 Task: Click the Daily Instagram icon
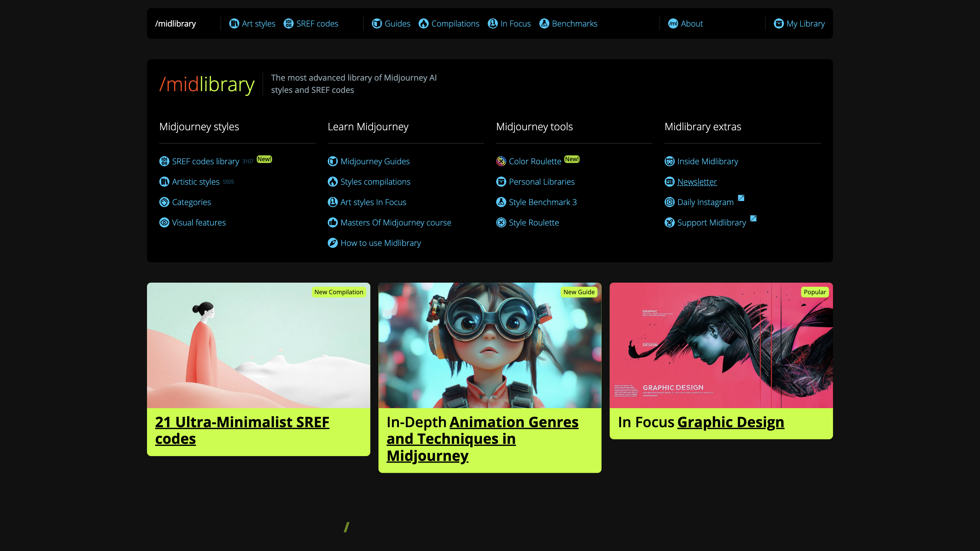coord(669,202)
